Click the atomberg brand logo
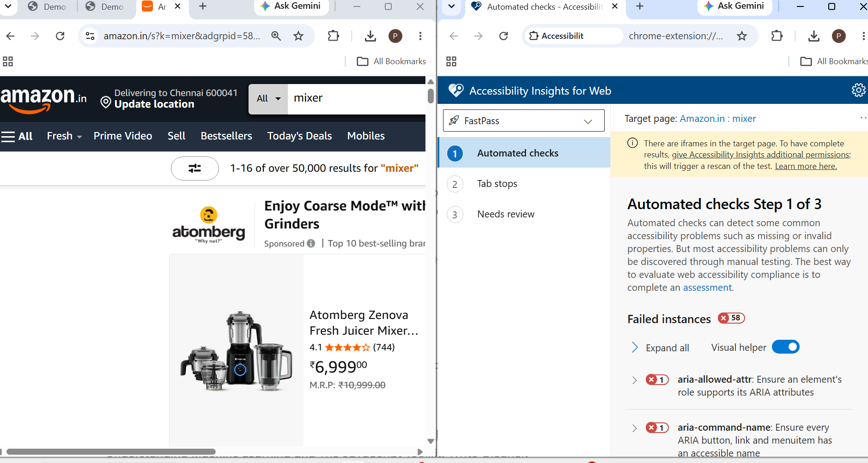Viewport: 868px width, 463px height. (209, 225)
